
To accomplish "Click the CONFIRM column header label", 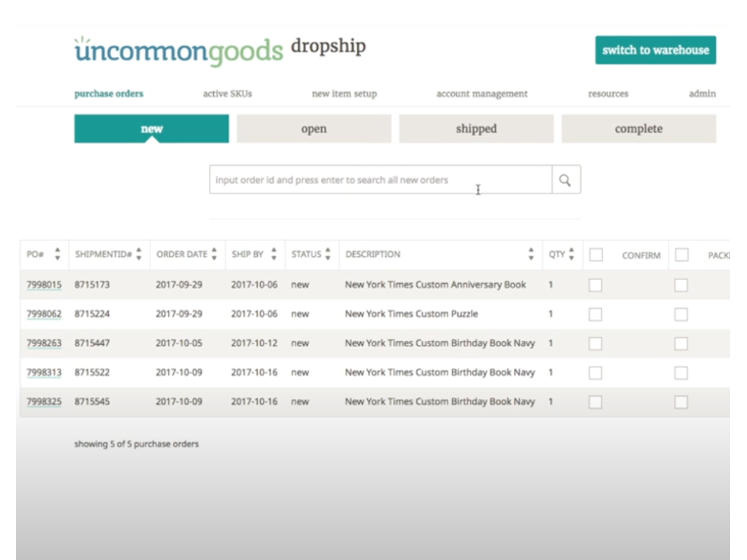I will coord(641,255).
